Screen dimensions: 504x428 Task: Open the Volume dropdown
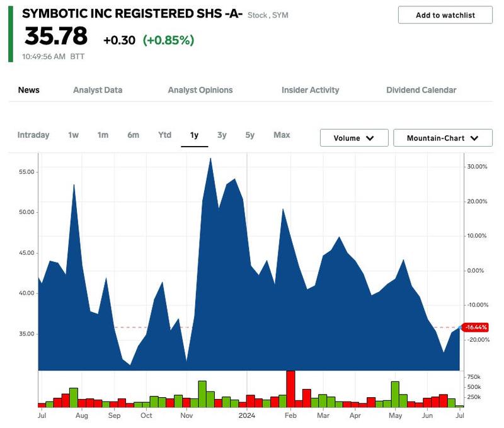tap(353, 138)
